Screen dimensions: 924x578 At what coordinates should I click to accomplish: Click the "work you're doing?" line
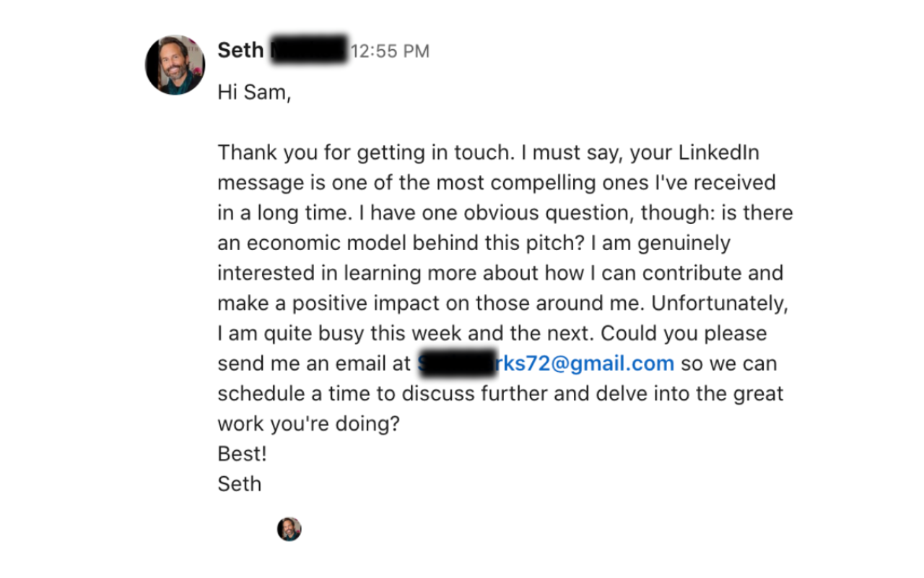click(308, 423)
